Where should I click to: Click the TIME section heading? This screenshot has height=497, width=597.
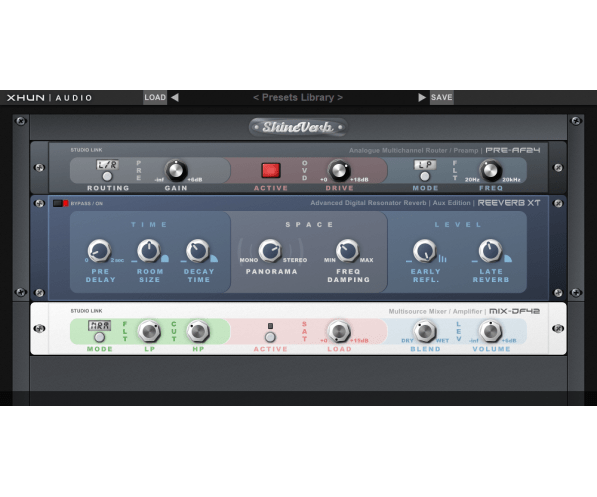tap(149, 225)
